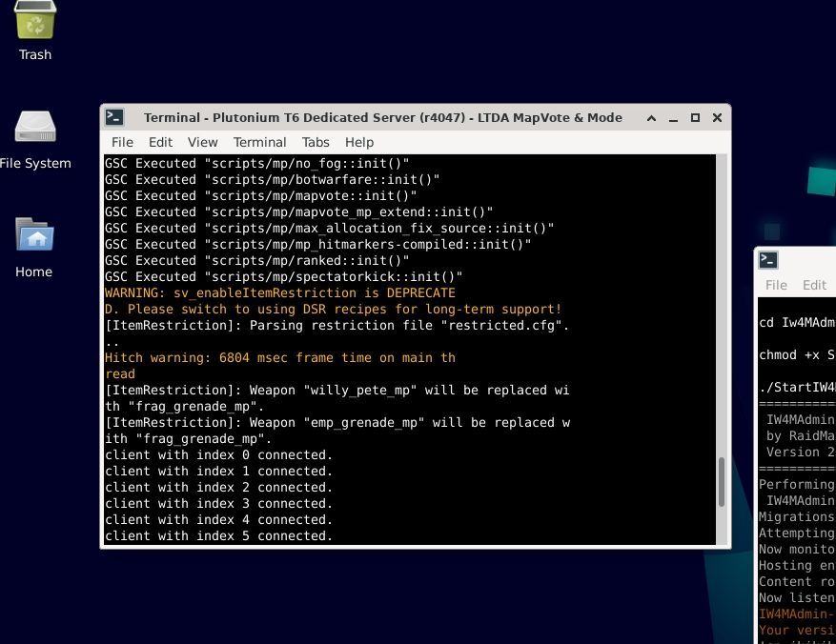Click the terminal icon in Plutonium title bar
This screenshot has height=644, width=836.
(x=114, y=118)
